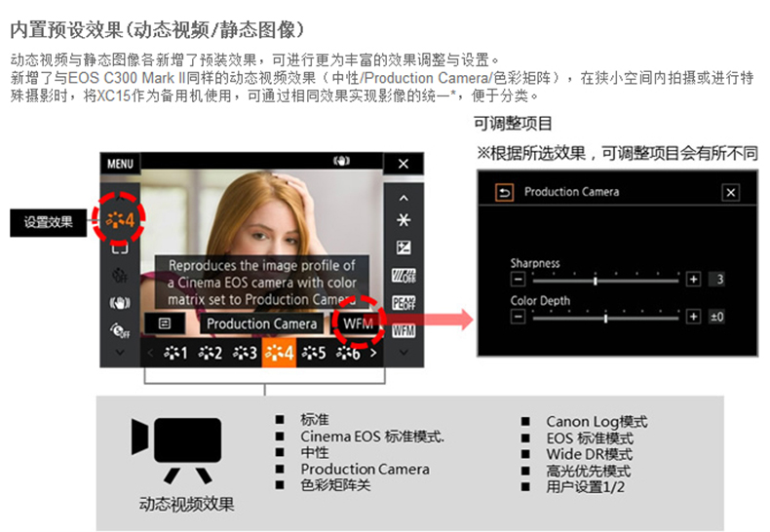Click the image stabilizer indicator in top bar
The width and height of the screenshot is (770, 532).
coord(341,161)
